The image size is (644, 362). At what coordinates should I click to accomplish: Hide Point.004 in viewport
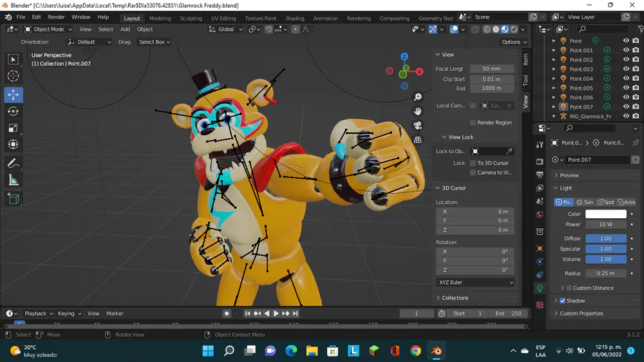coord(626,79)
